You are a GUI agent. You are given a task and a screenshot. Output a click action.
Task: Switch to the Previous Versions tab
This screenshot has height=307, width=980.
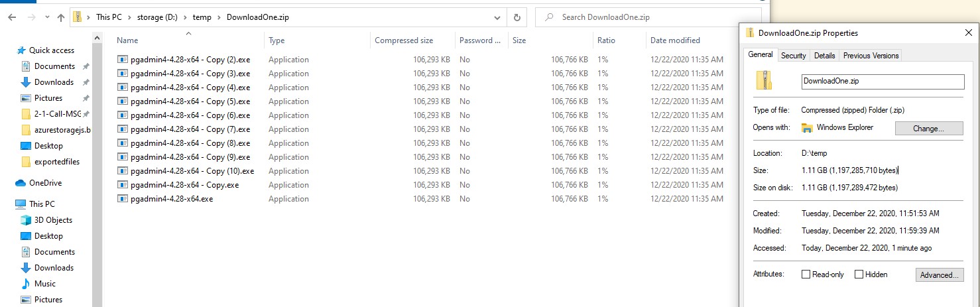click(x=871, y=56)
